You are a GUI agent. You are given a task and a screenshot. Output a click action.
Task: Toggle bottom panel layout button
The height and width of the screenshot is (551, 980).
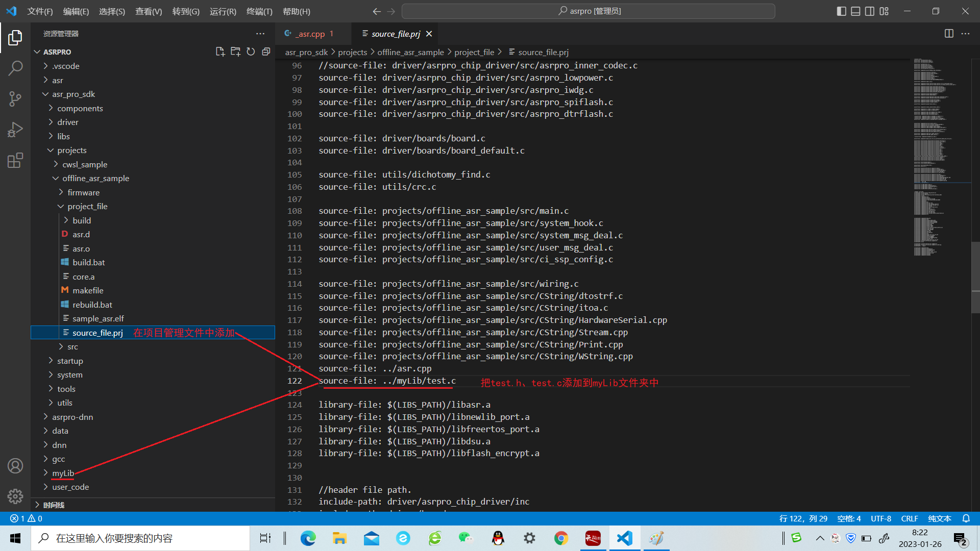[x=855, y=11]
